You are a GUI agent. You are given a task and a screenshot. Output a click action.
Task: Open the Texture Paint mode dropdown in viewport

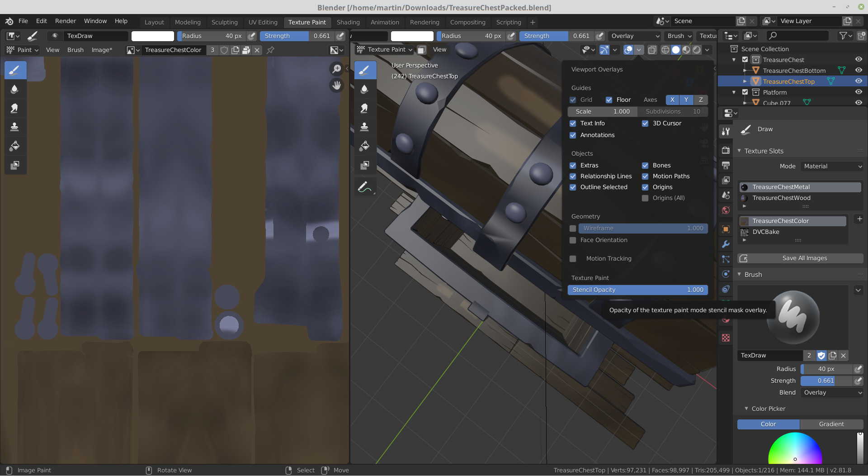pos(385,50)
